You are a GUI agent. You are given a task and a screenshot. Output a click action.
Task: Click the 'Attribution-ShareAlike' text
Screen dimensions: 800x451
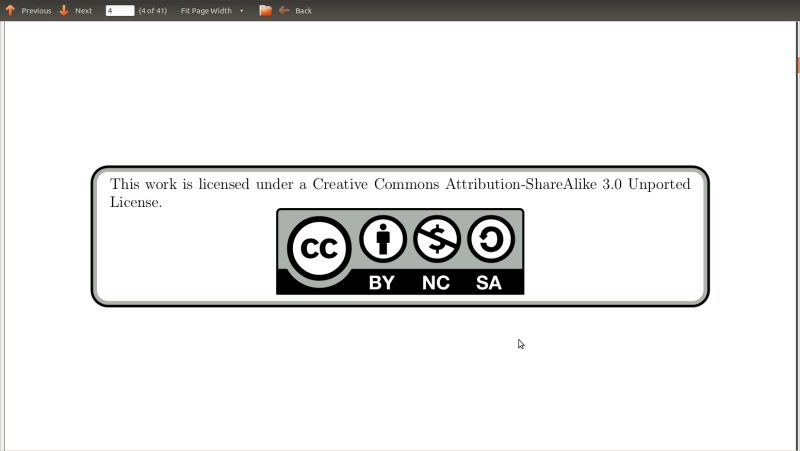pos(521,184)
